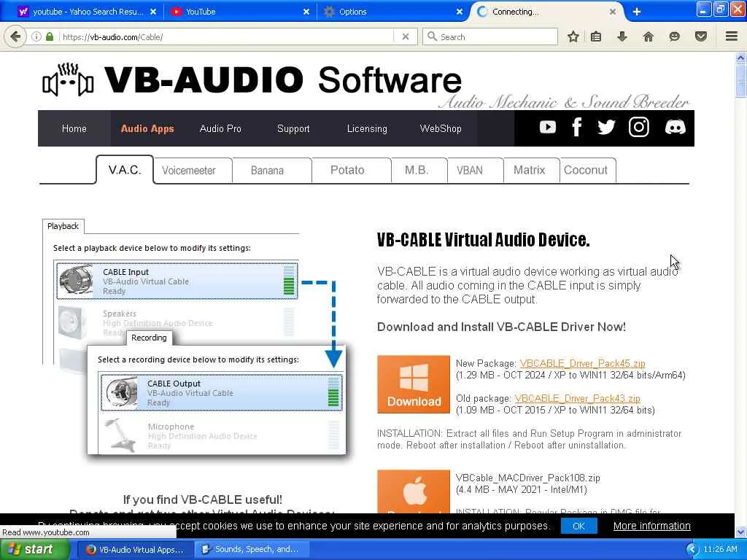Screen dimensions: 747x560
Task: Open the hamburger menu button
Action: pyautogui.click(x=732, y=36)
